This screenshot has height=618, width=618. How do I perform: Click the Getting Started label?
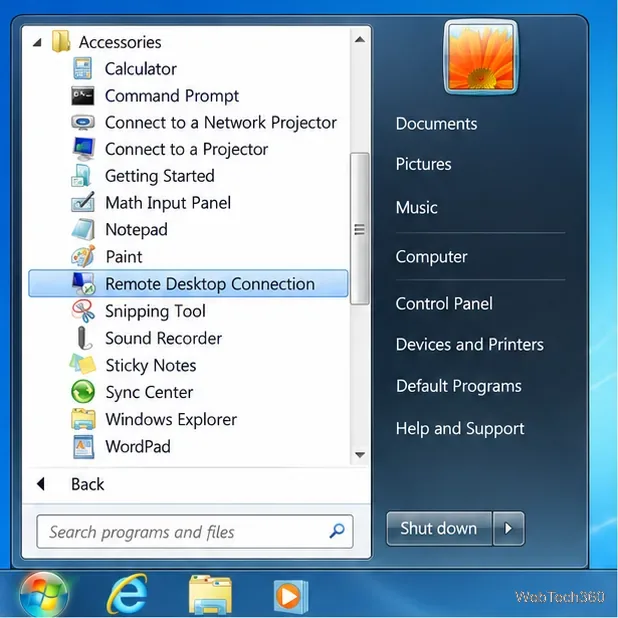pos(160,176)
